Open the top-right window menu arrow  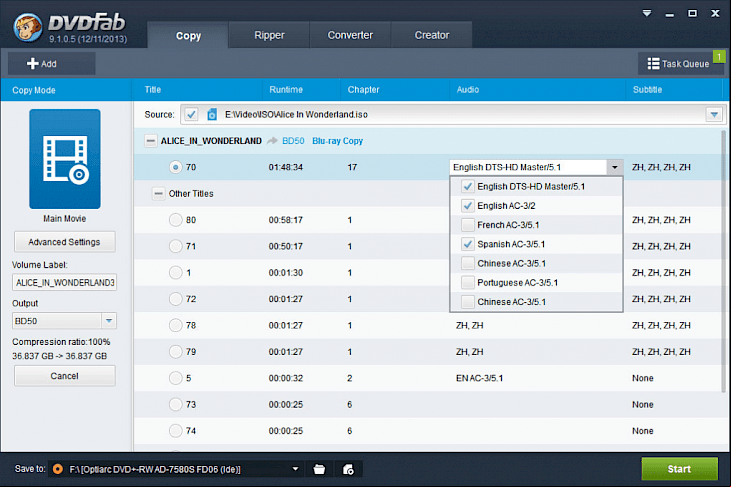point(647,13)
